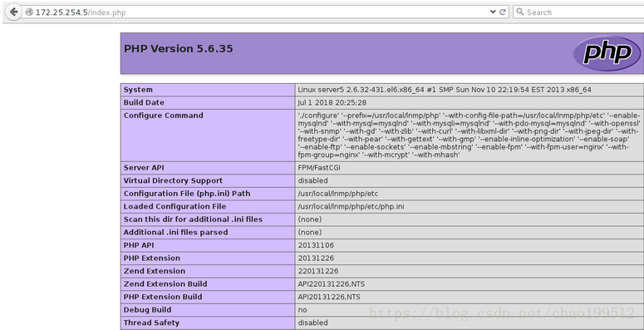This screenshot has width=644, height=330.
Task: Open the URL history dropdown arrow
Action: coord(493,12)
